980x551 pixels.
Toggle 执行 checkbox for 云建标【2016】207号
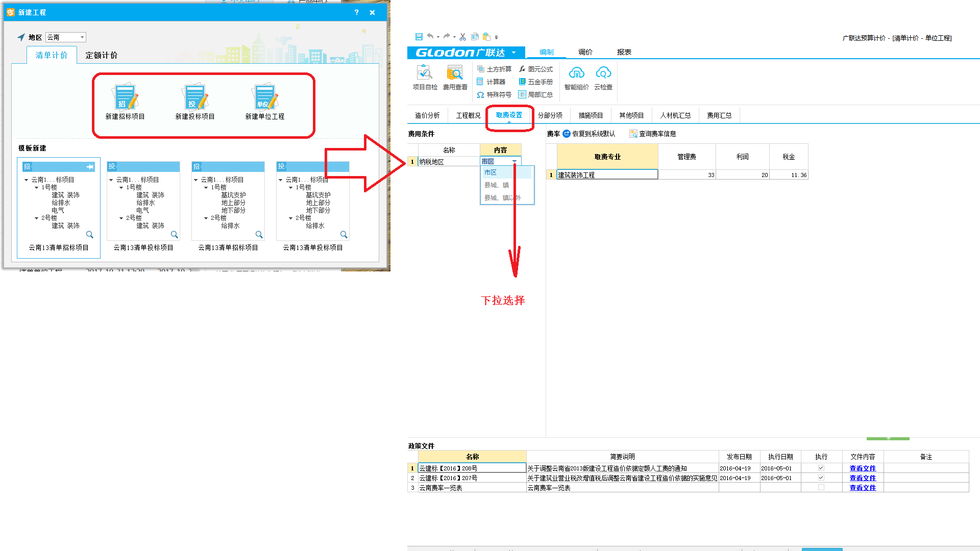pos(821,478)
